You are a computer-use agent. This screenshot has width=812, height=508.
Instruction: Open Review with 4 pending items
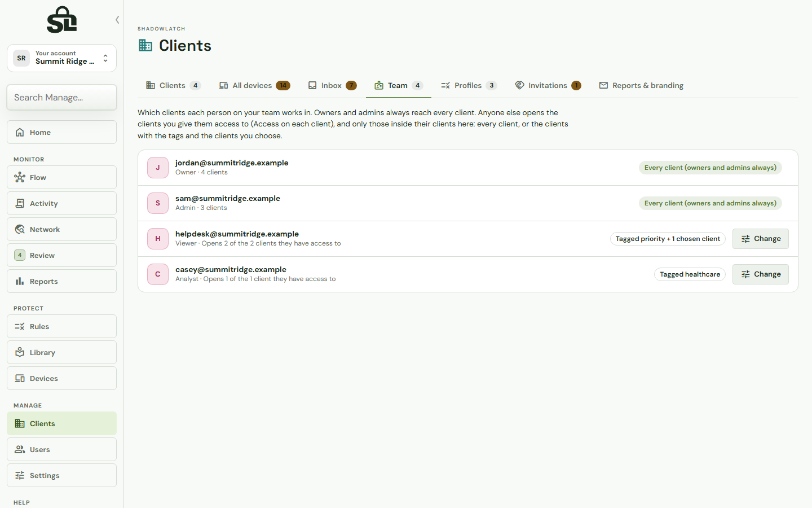point(61,255)
